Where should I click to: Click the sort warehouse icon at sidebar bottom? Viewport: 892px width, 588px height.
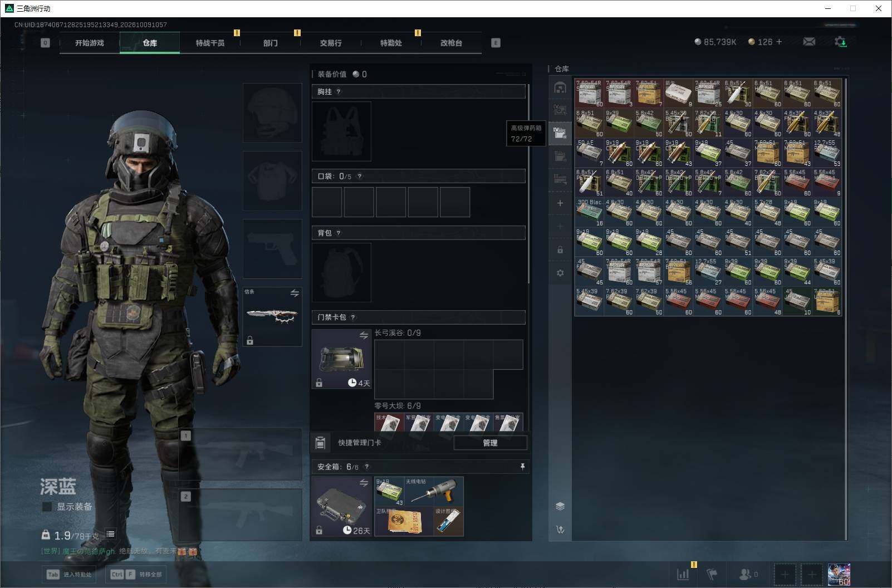coord(560,529)
